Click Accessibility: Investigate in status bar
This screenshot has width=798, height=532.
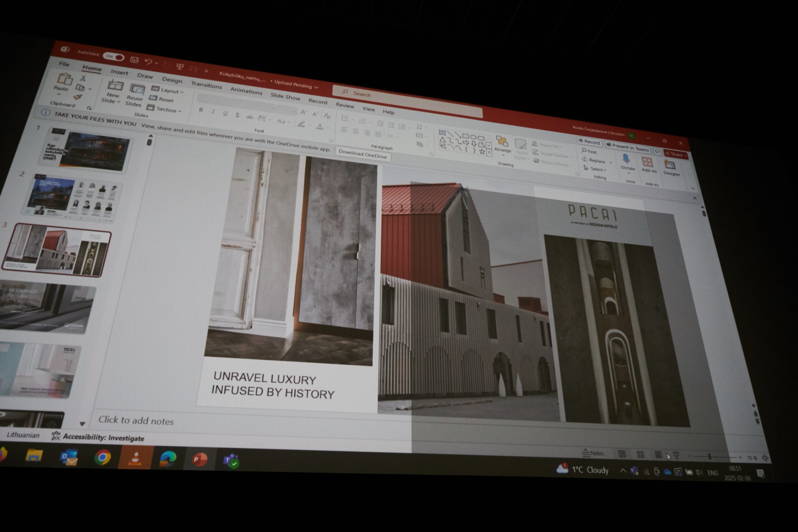98,437
